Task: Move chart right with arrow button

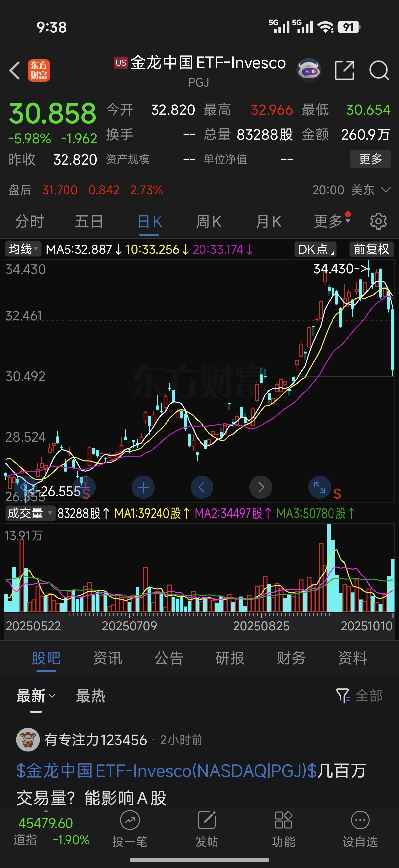Action: [261, 487]
